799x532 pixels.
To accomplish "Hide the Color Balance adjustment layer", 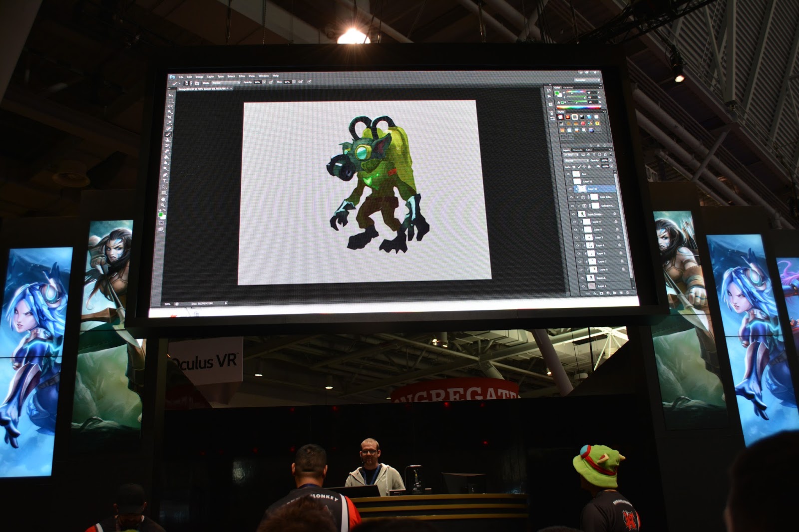I will coord(571,197).
